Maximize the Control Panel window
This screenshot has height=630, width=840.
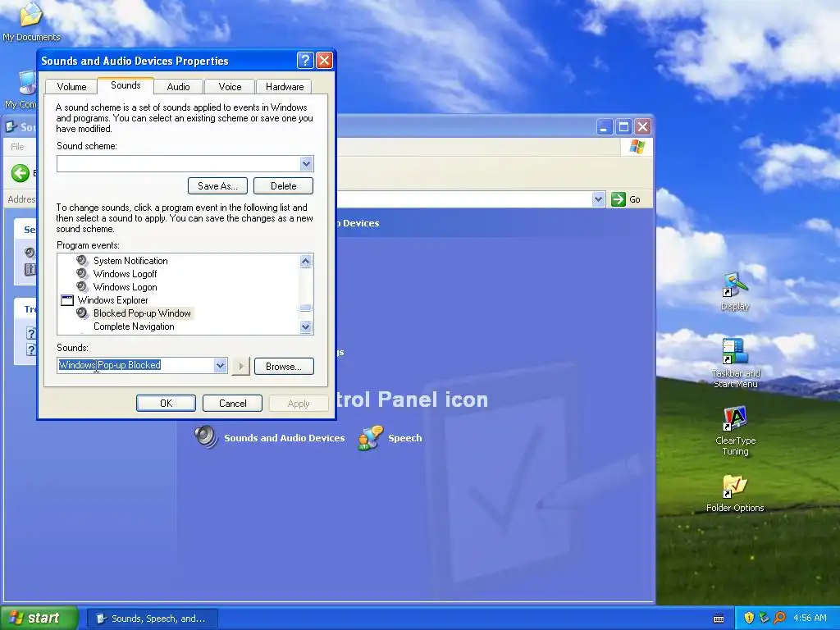coord(623,127)
